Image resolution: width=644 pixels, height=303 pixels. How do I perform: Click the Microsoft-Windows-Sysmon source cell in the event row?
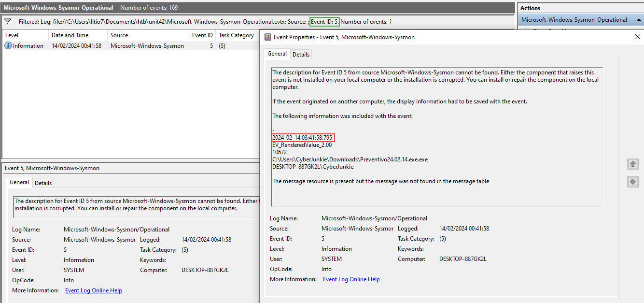[x=147, y=46]
